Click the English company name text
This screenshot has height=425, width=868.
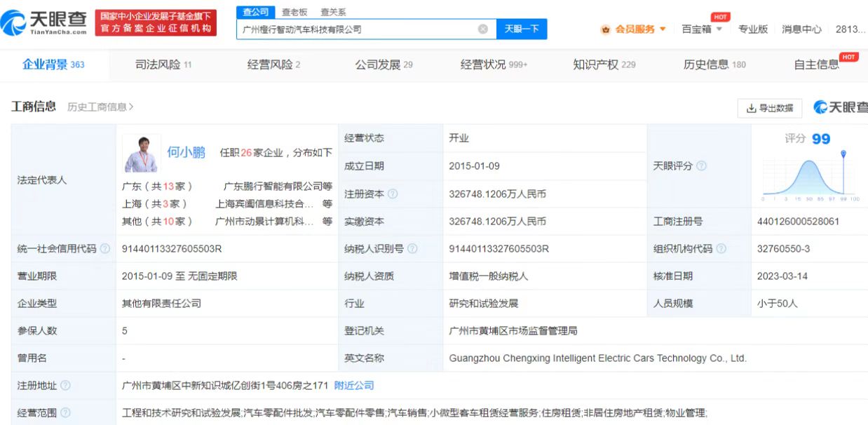click(598, 358)
